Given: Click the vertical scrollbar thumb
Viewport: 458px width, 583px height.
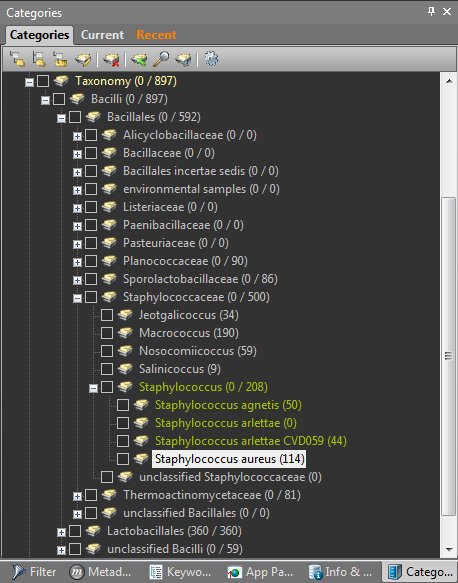Looking at the screenshot, I should [449, 356].
